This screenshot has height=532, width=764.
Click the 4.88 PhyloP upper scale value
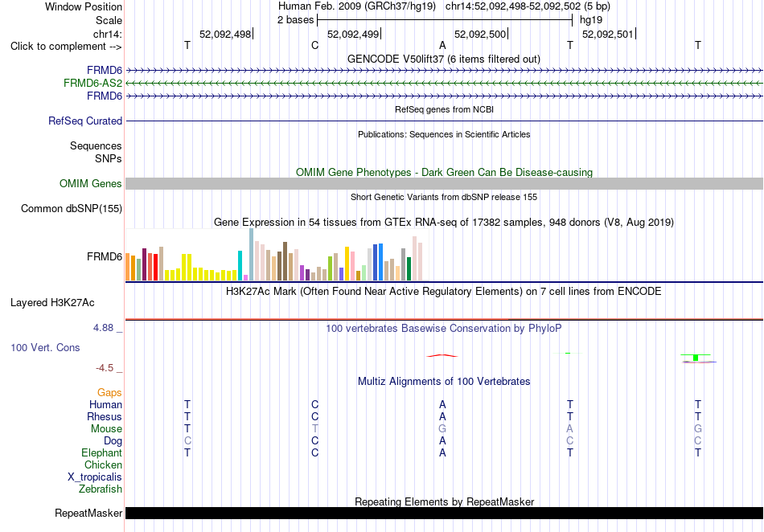click(103, 328)
